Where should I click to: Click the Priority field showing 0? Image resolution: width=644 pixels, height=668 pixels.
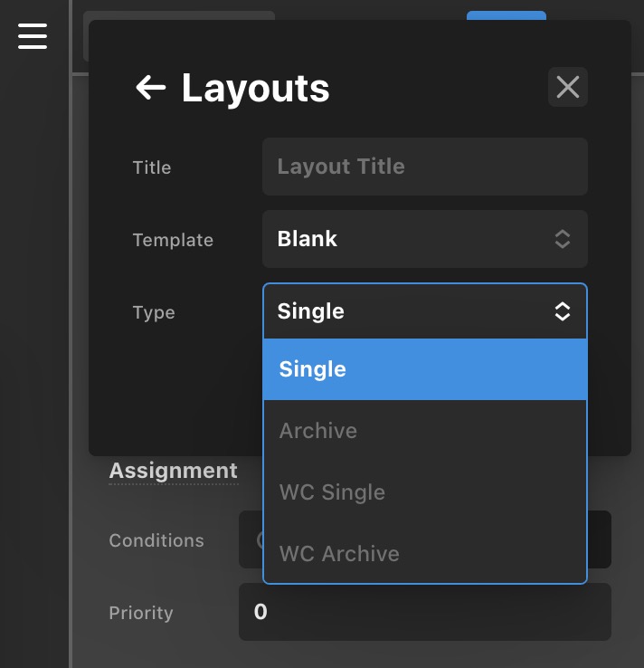(x=425, y=612)
